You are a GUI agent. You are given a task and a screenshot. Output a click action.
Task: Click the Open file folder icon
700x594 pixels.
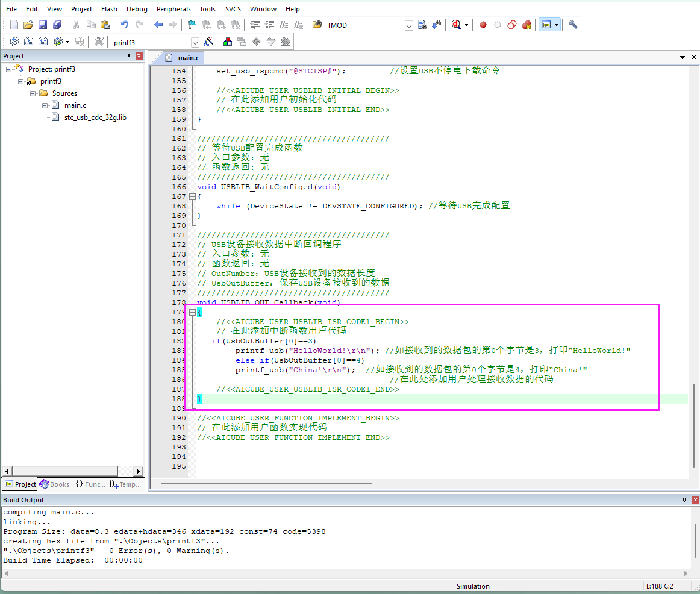(x=28, y=25)
